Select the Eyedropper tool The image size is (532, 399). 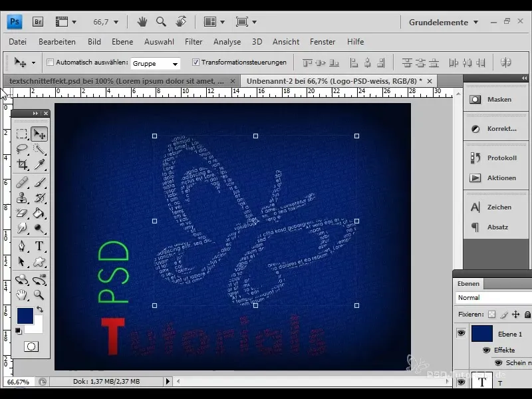[39, 164]
